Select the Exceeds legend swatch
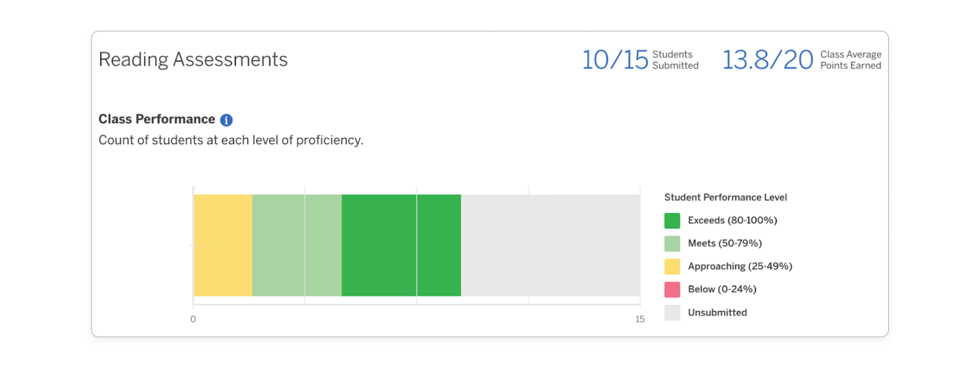 point(671,220)
